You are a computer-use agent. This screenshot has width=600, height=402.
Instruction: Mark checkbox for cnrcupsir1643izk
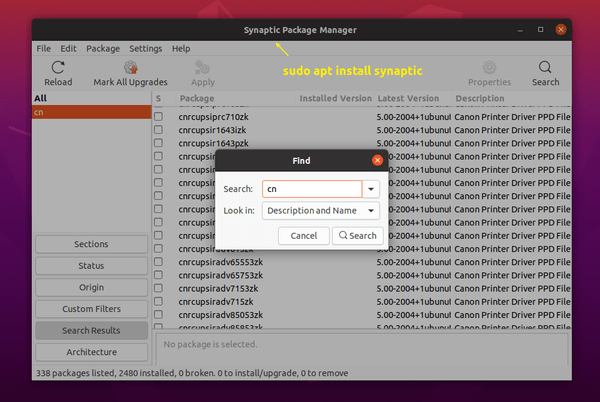click(x=158, y=130)
